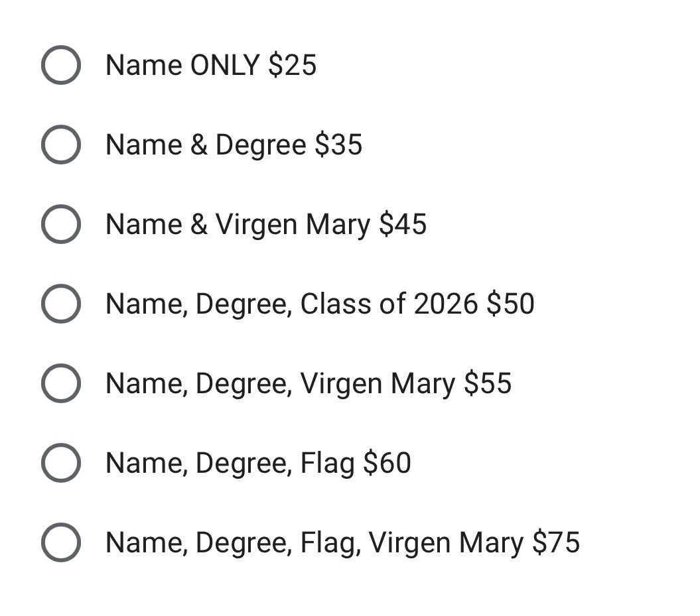Image resolution: width=700 pixels, height=616 pixels.
Task: Click the $60 price text
Action: (387, 463)
